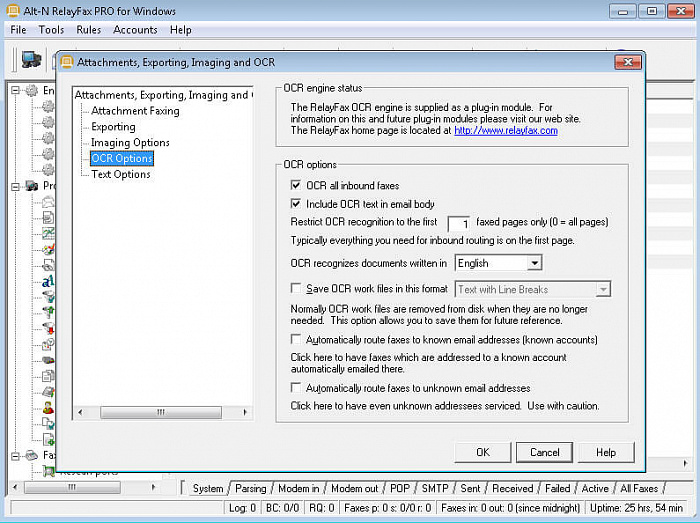Image resolution: width=700 pixels, height=523 pixels.
Task: Click the RQ: 0 status bar entry
Action: pyautogui.click(x=321, y=508)
